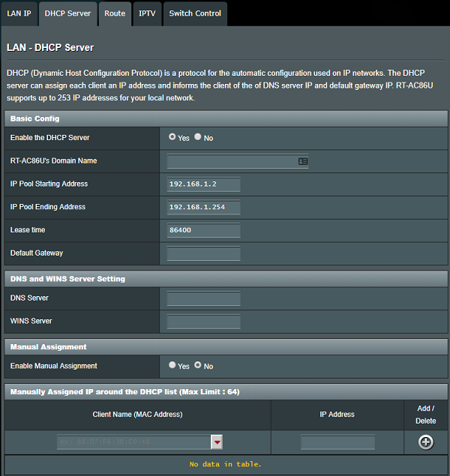450x476 pixels.
Task: Open the IPTV tab
Action: (147, 13)
